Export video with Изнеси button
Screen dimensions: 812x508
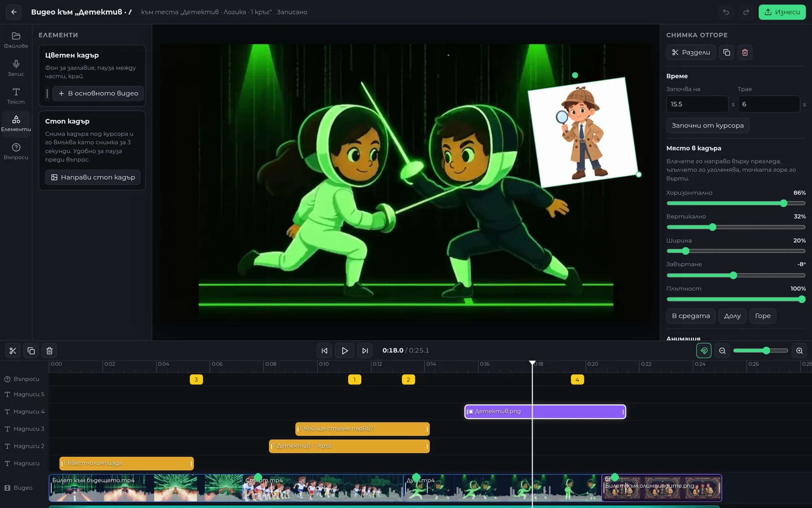pos(782,12)
